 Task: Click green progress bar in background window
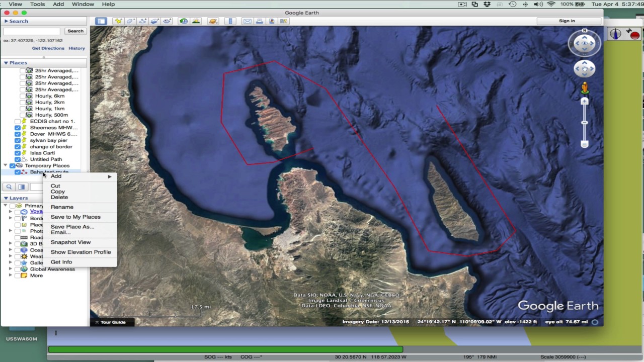[x=225, y=349]
